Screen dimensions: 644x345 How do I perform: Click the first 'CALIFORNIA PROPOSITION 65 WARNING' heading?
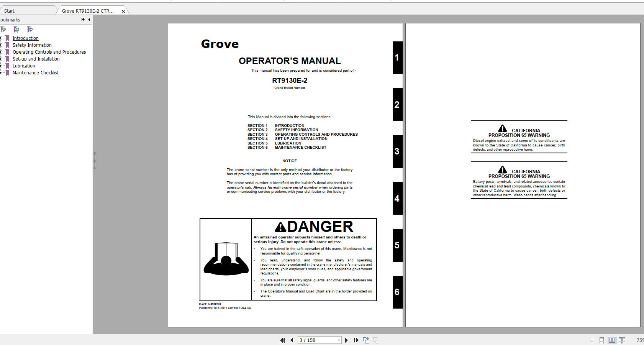pyautogui.click(x=519, y=133)
